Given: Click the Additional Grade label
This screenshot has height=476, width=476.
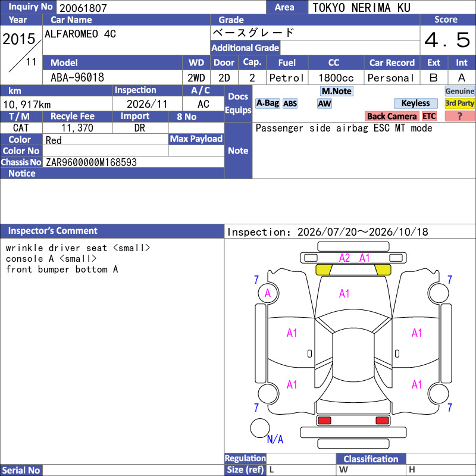Looking at the screenshot, I should (245, 48).
